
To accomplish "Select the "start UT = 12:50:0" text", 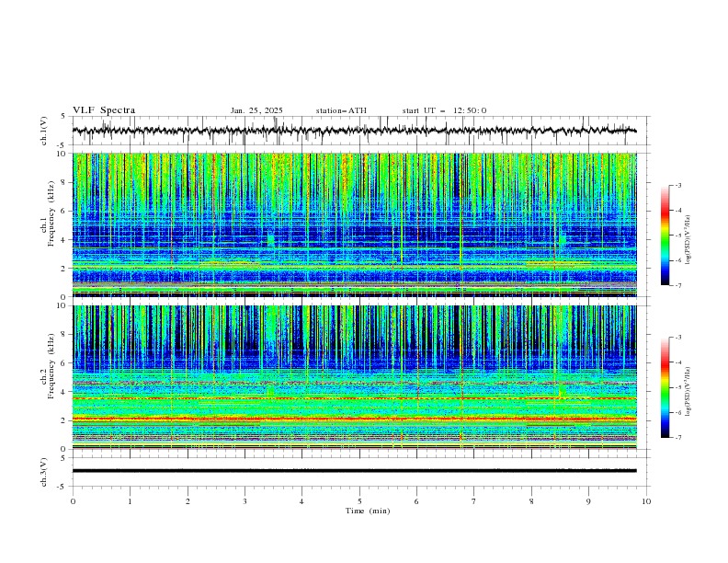I will pyautogui.click(x=444, y=110).
